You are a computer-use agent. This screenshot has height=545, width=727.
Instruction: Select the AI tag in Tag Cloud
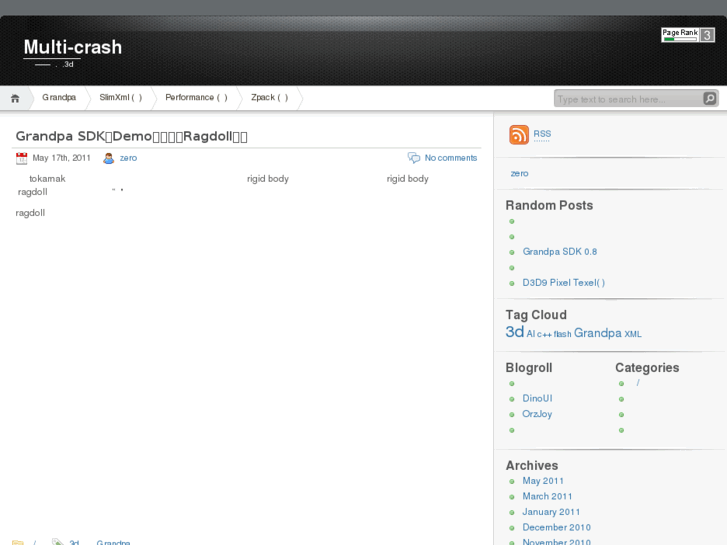531,334
